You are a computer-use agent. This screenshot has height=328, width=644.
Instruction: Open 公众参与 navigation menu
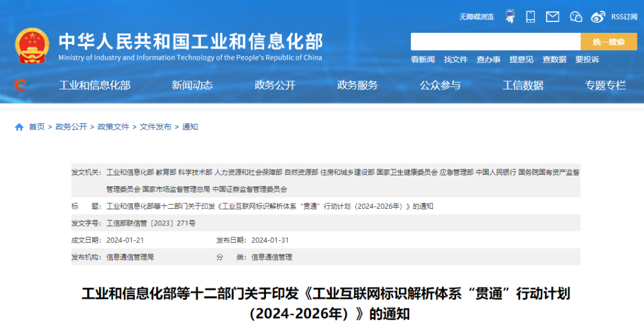point(440,85)
